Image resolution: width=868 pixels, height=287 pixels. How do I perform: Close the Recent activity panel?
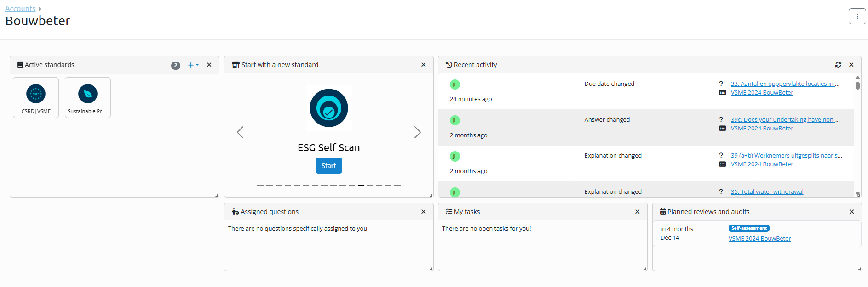point(851,65)
